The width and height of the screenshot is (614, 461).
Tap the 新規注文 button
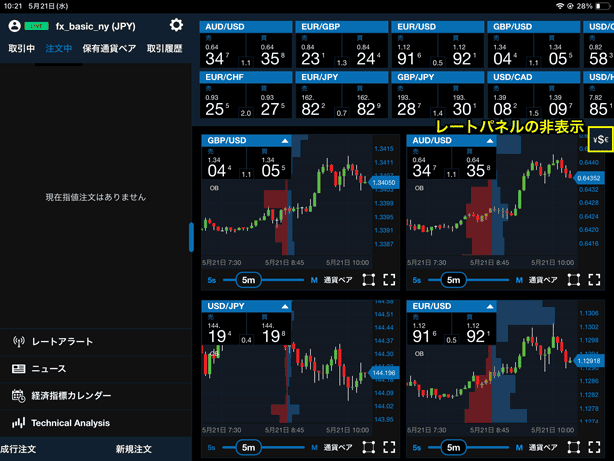[134, 449]
